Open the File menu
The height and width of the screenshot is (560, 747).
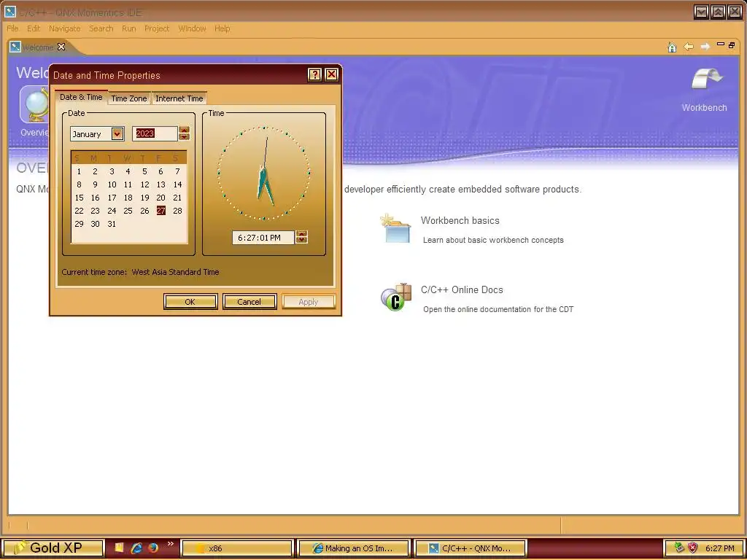click(x=12, y=28)
